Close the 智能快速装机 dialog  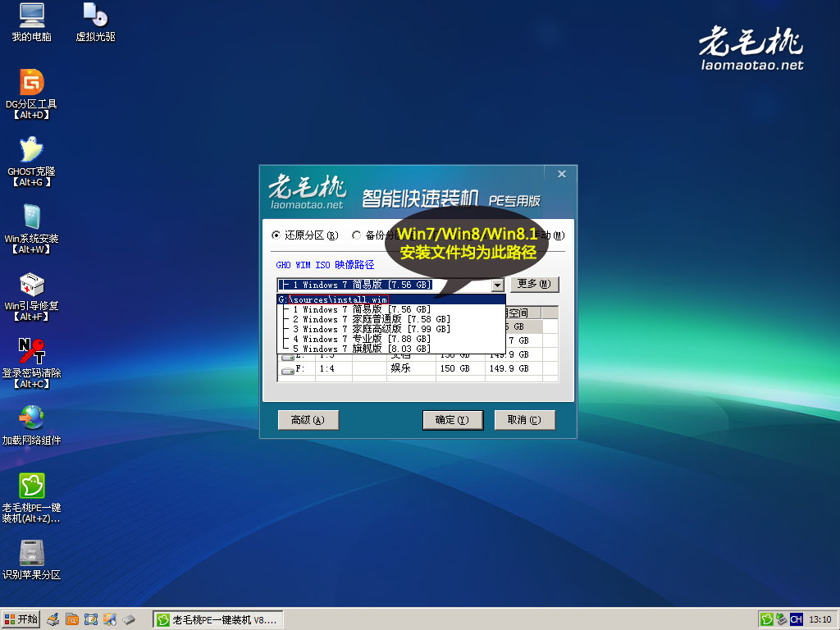pos(561,174)
